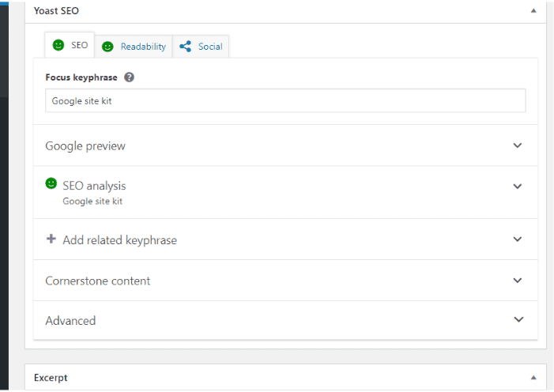Click the share icon on Social tab

[x=185, y=47]
